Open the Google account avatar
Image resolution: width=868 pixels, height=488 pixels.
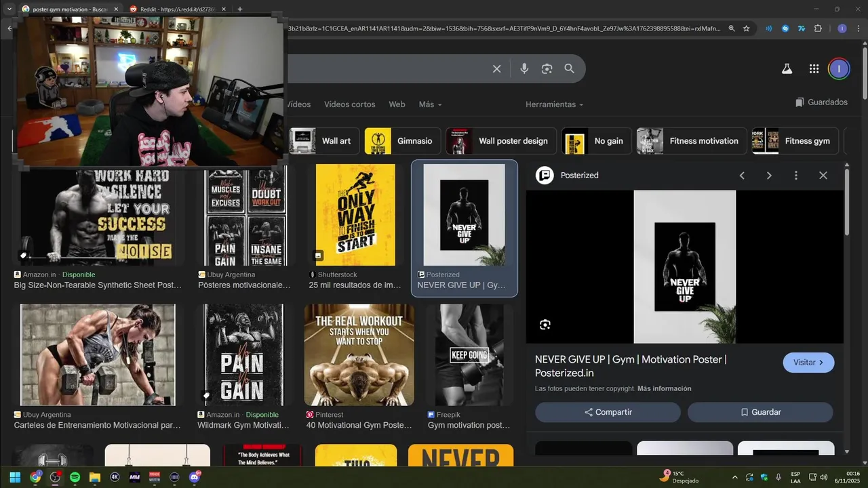[x=839, y=68]
